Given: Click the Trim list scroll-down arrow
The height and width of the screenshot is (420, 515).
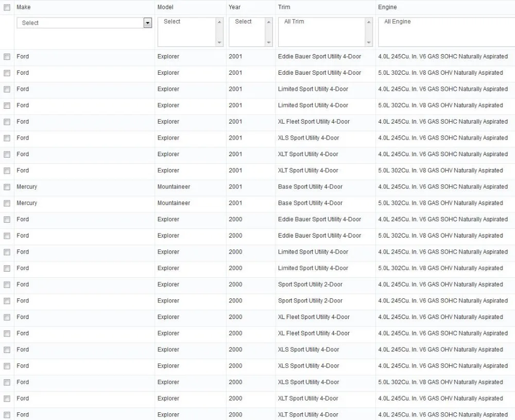Looking at the screenshot, I should pyautogui.click(x=369, y=42).
